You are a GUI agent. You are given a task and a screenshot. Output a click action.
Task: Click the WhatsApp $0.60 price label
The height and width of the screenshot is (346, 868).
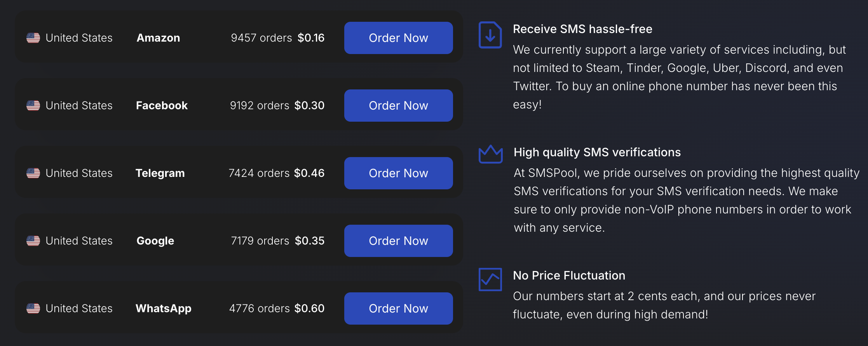310,308
